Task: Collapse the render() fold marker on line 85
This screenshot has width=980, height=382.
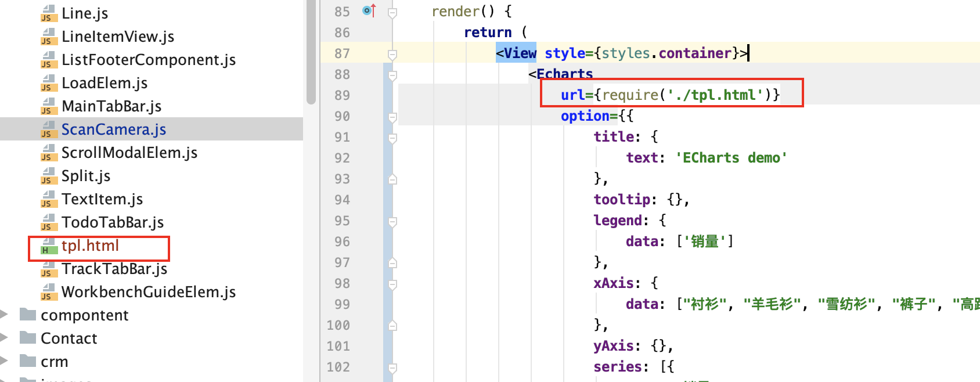Action: pyautogui.click(x=392, y=12)
